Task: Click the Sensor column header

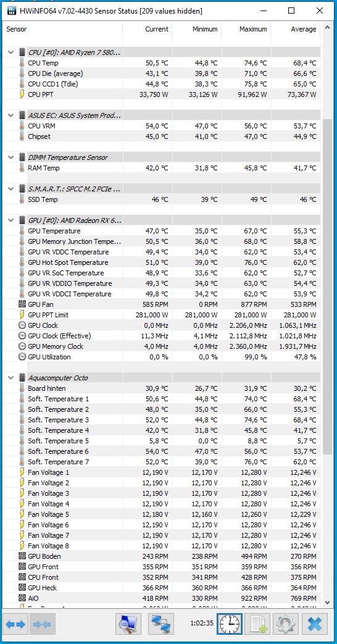Action: point(62,29)
